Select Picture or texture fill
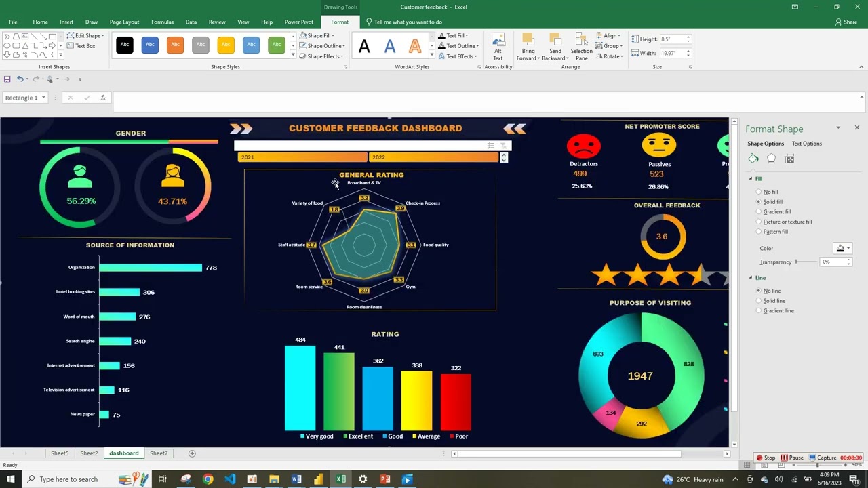This screenshot has width=868, height=488. tap(784, 222)
